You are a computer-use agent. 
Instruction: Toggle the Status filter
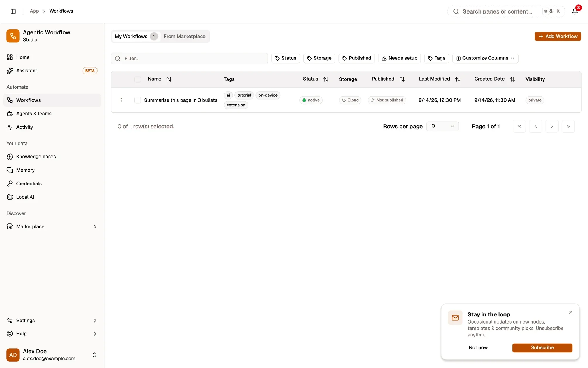click(285, 58)
